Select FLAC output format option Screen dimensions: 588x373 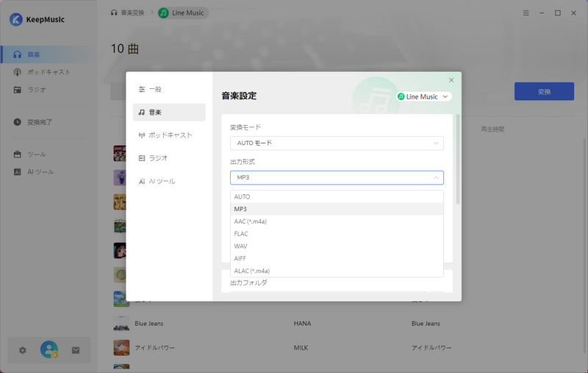point(337,234)
